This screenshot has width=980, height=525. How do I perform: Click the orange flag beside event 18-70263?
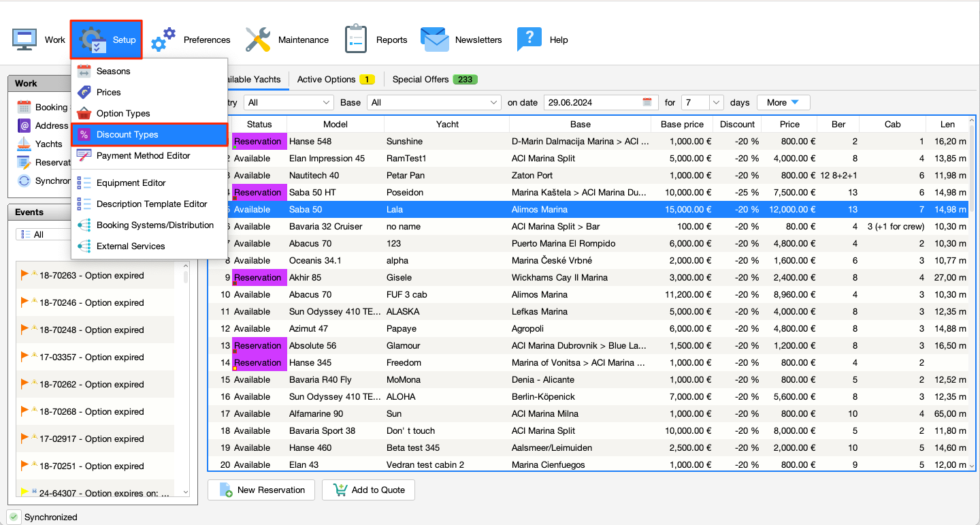tap(24, 275)
